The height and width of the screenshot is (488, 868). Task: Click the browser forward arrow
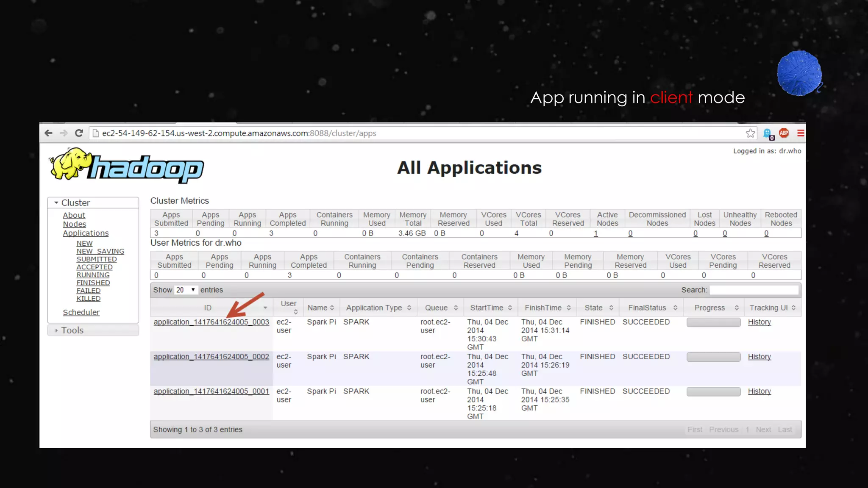tap(64, 133)
